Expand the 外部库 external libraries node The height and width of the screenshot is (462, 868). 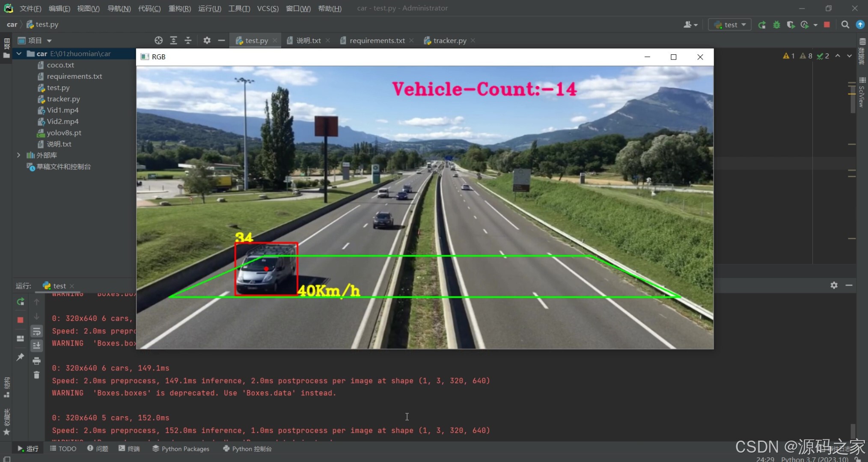[x=19, y=155]
